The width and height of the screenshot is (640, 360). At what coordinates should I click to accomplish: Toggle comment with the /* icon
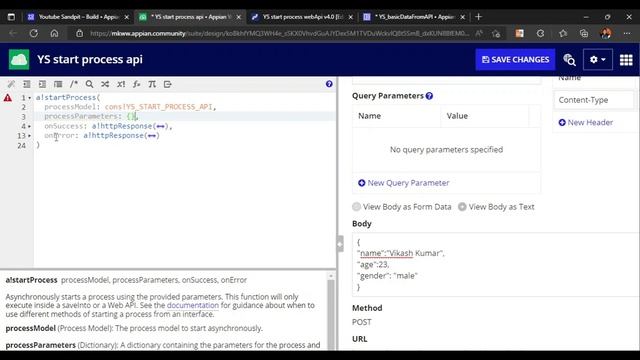tap(73, 84)
